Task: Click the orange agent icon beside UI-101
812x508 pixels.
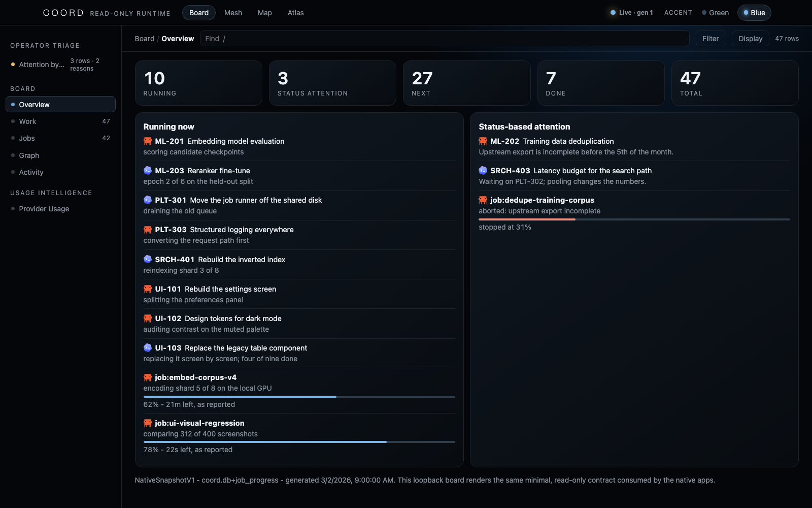Action: (148, 289)
